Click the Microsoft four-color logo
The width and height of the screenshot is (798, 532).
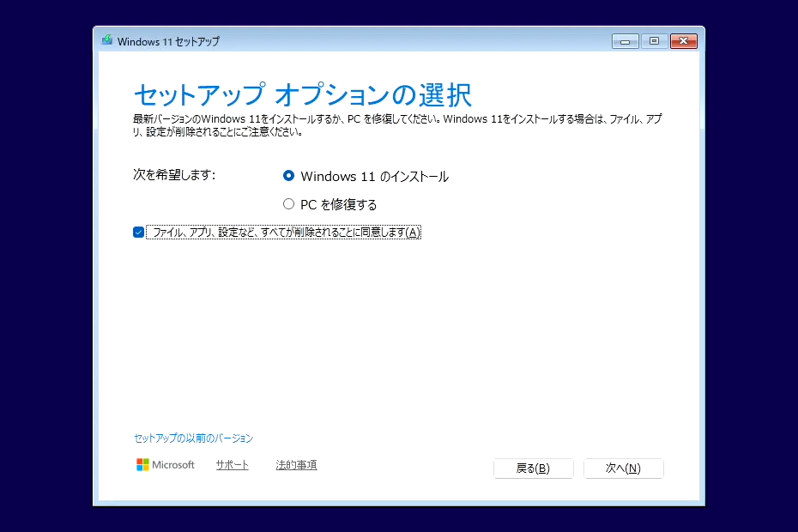click(142, 464)
